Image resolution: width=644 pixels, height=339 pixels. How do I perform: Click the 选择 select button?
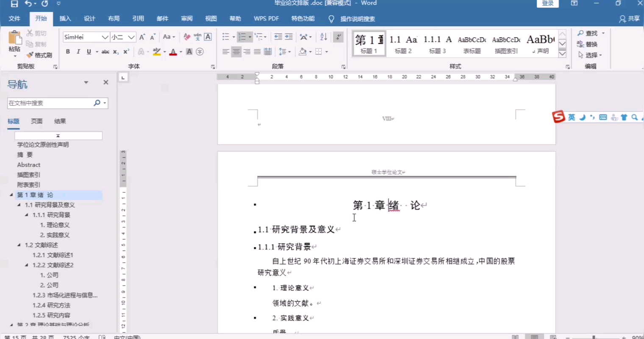click(590, 55)
